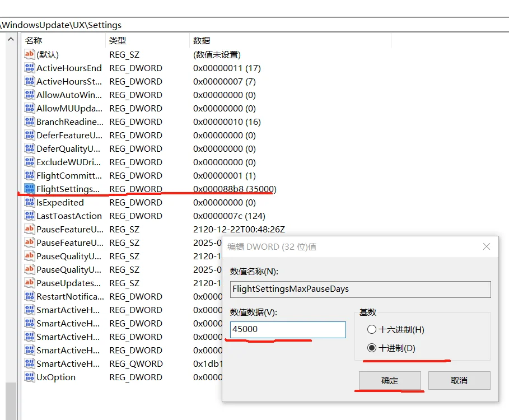Sort by the 类型 column header

tap(147, 40)
